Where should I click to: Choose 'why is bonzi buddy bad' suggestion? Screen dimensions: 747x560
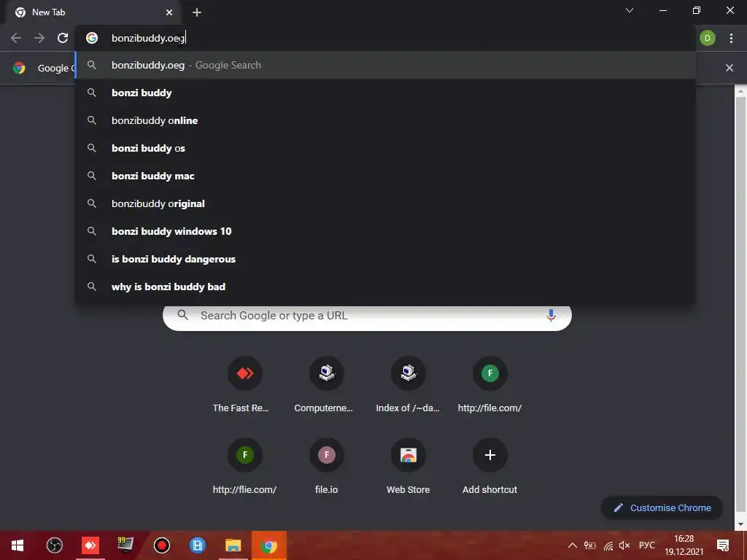tap(385, 287)
